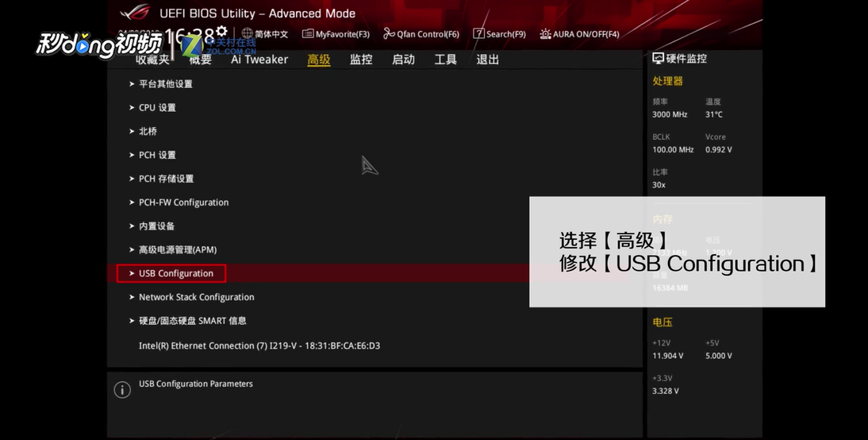Click the 5.000 V reading
The image size is (868, 440).
coord(719,356)
